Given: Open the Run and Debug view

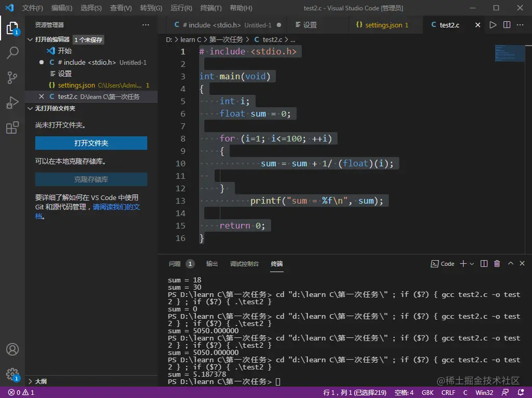Looking at the screenshot, I should click(12, 103).
